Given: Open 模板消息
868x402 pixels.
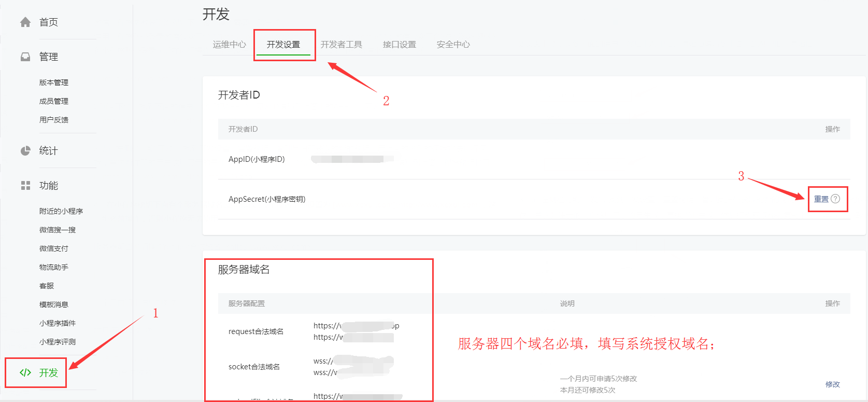Looking at the screenshot, I should pyautogui.click(x=54, y=304).
